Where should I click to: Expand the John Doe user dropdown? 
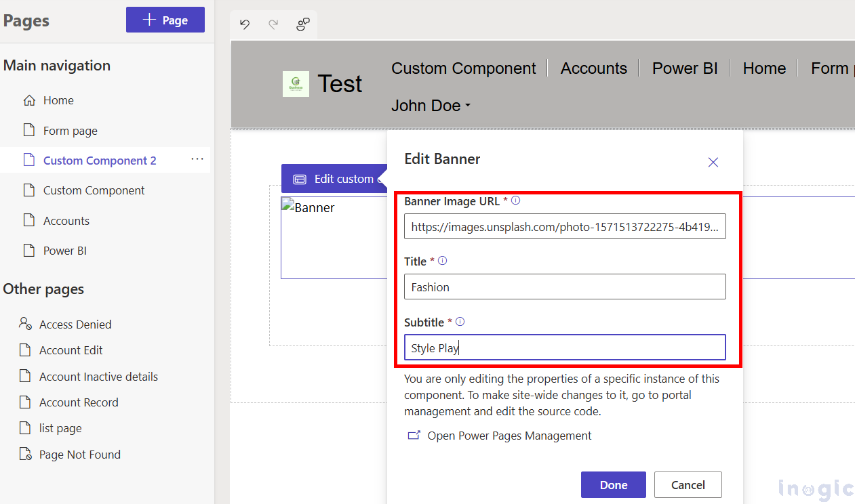431,106
